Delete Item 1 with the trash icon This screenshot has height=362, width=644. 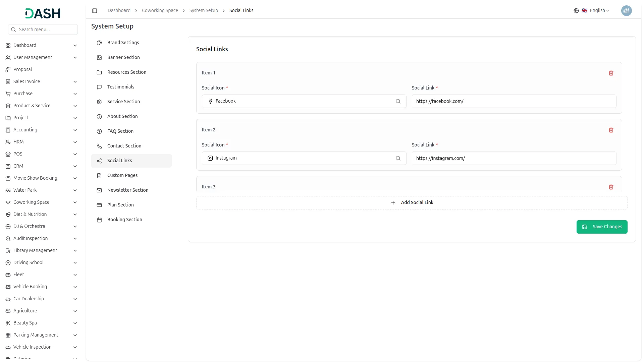(611, 73)
